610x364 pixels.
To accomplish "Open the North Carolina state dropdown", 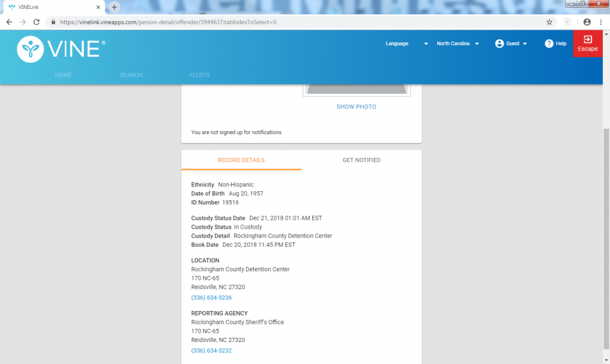I will [477, 44].
